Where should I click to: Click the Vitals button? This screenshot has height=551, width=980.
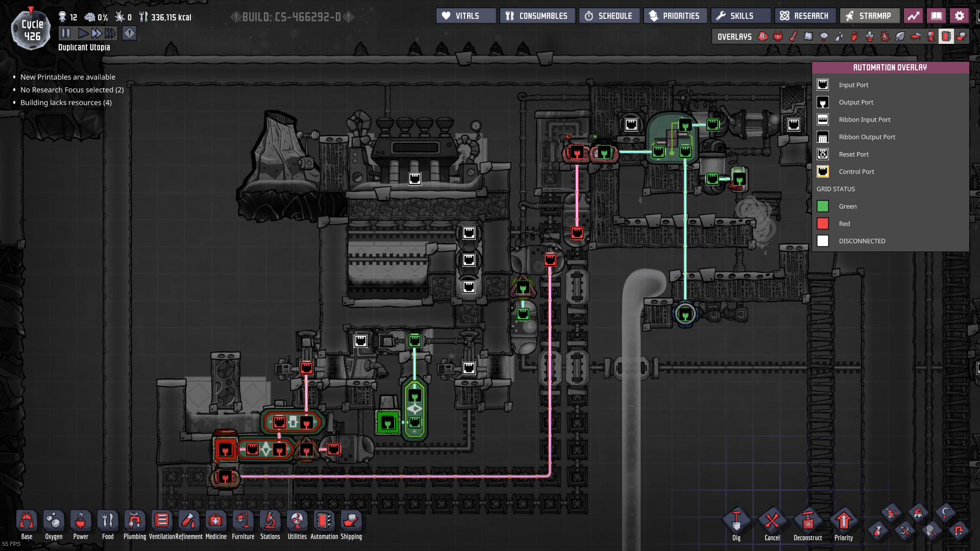click(x=465, y=16)
